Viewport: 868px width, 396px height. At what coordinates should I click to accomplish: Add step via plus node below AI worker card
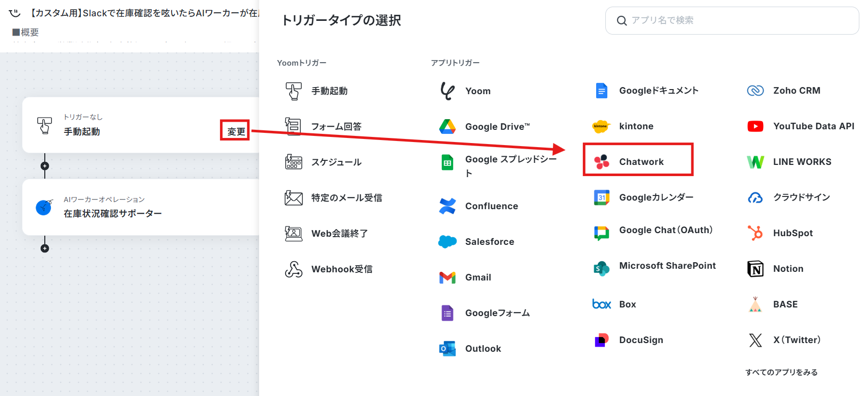[x=45, y=248]
